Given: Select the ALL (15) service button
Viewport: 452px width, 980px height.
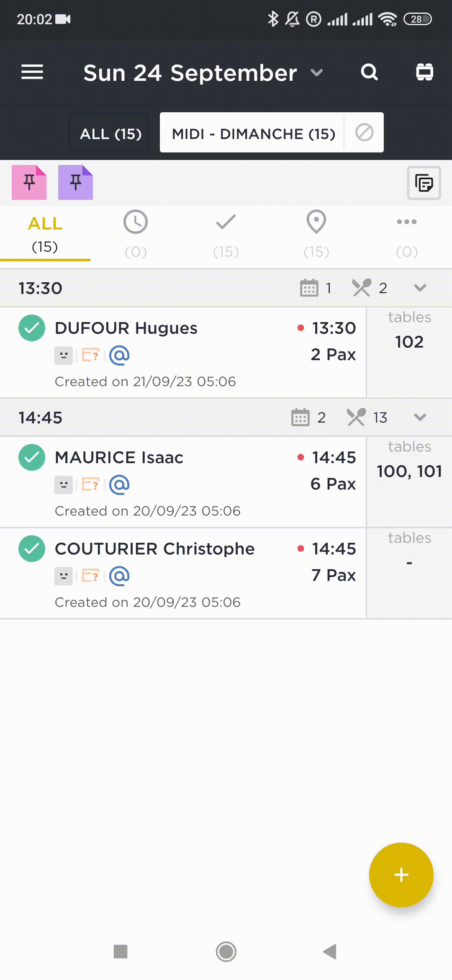Looking at the screenshot, I should coord(110,134).
